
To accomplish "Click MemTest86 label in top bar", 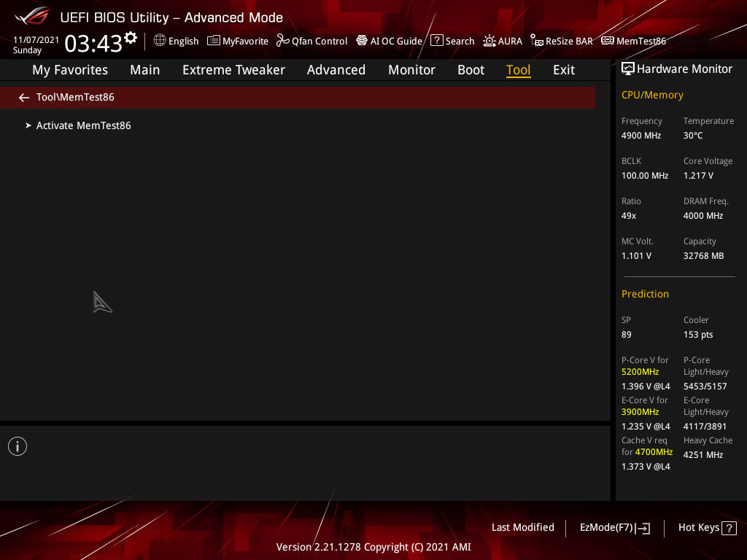I will tap(640, 41).
